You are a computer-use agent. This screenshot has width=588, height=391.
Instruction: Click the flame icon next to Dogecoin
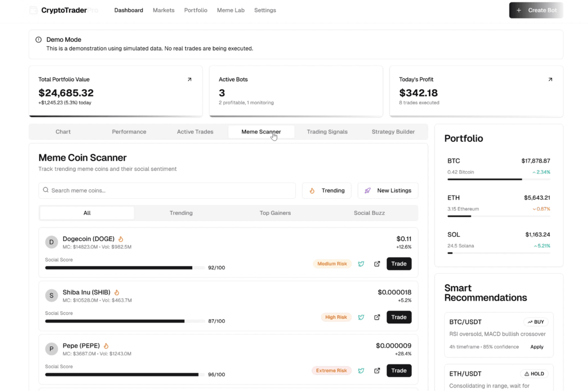point(120,239)
